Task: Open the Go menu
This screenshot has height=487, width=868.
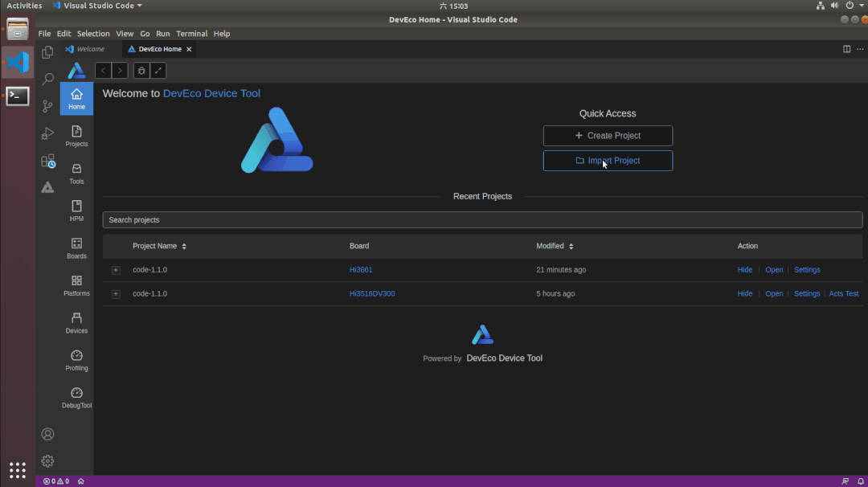Action: click(145, 34)
